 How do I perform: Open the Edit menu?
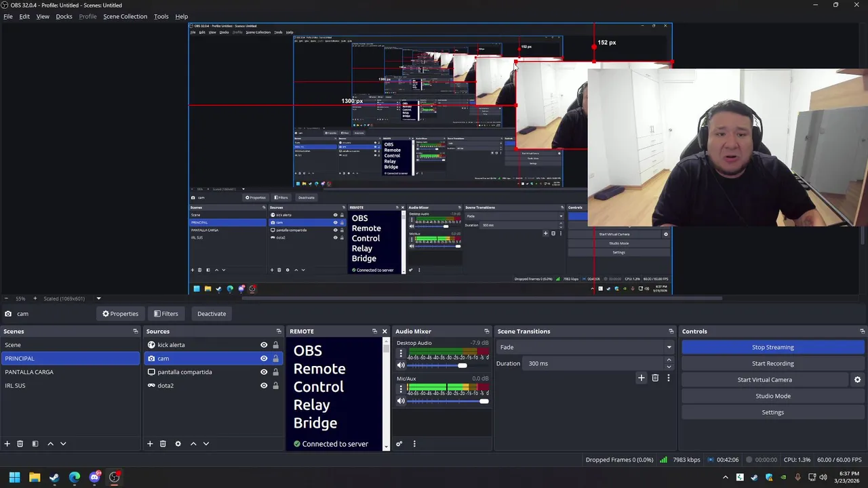click(24, 16)
